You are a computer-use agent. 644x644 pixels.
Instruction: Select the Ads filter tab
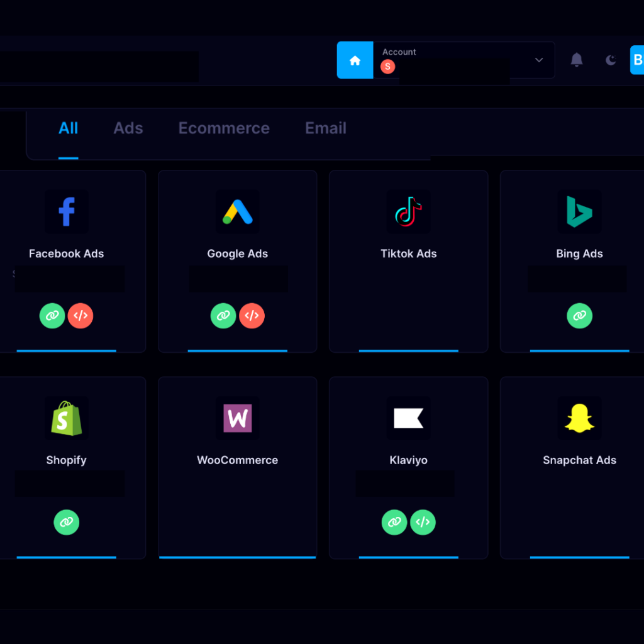128,128
